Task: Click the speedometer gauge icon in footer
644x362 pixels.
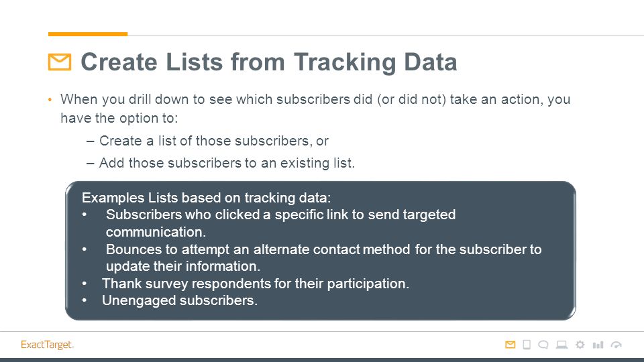Action: tap(616, 345)
